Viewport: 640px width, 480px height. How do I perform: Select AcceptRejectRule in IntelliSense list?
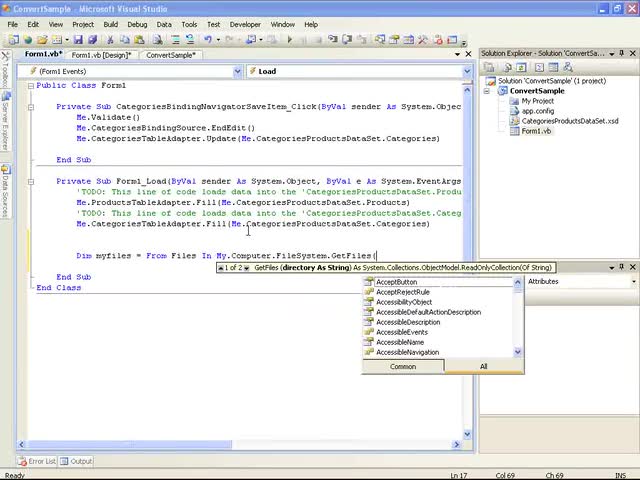[x=437, y=292]
